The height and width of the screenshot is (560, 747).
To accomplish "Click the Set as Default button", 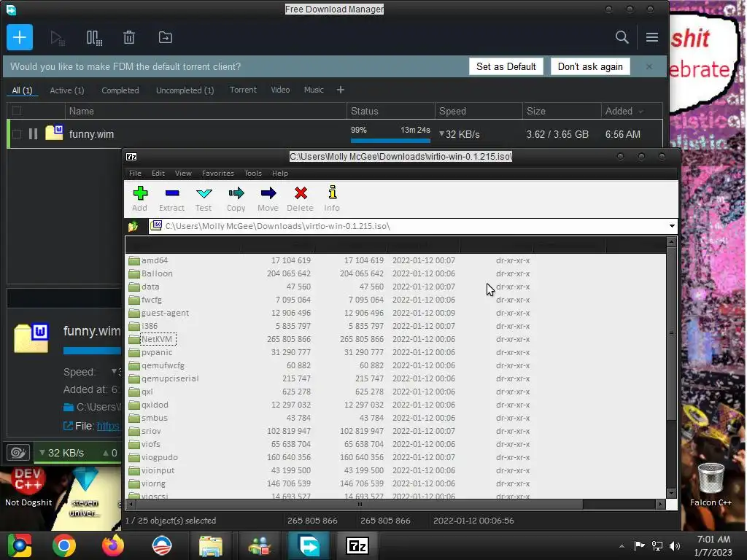I will (506, 66).
